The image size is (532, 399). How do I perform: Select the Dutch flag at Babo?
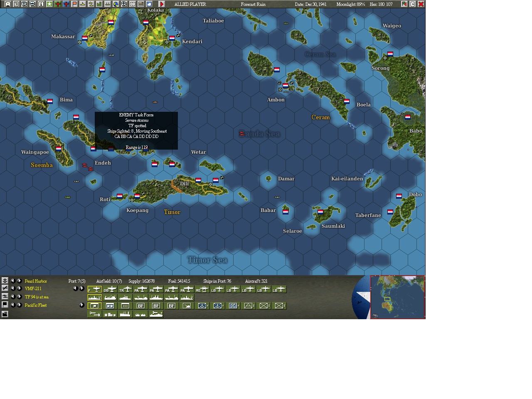point(408,117)
